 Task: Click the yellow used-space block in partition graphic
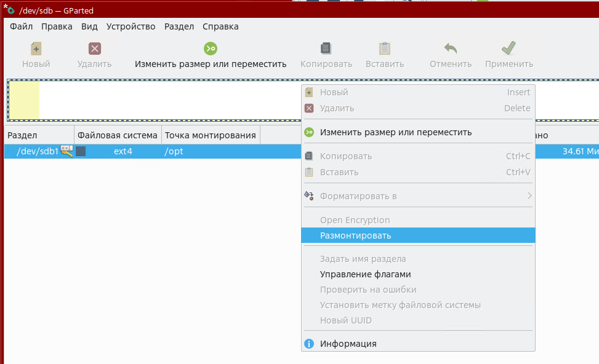(x=24, y=100)
